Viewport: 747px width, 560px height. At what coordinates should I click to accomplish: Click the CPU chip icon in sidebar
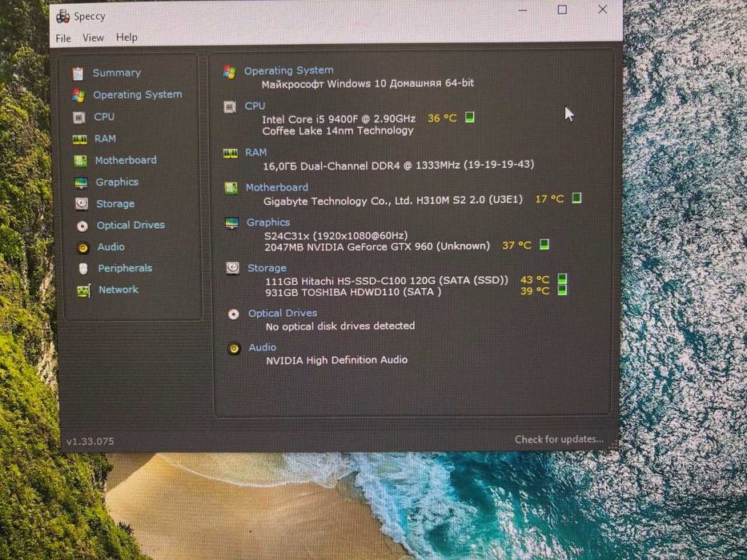[79, 117]
